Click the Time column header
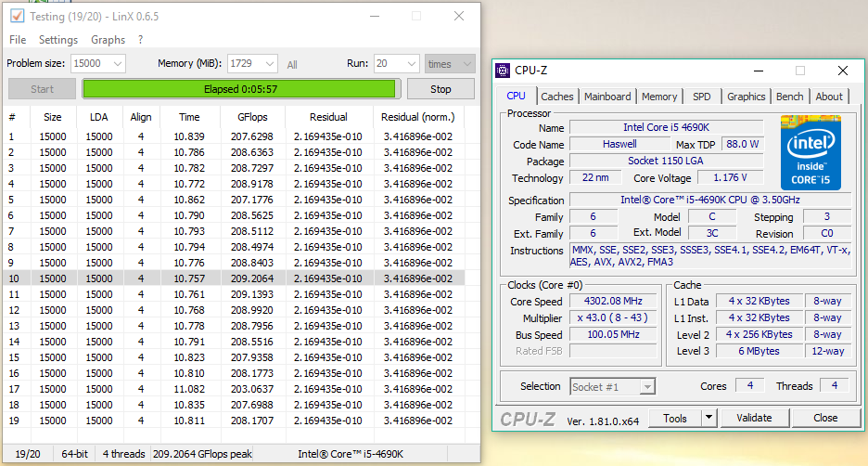 tap(189, 117)
